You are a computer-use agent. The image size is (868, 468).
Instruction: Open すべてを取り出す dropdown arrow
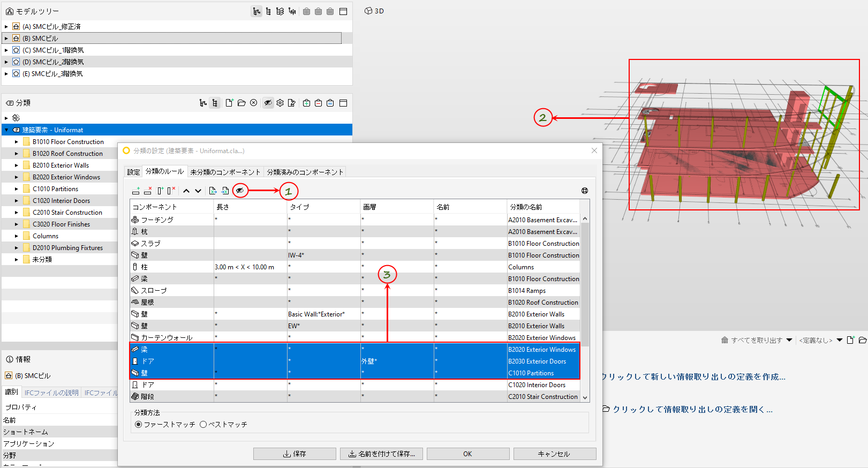pos(789,340)
